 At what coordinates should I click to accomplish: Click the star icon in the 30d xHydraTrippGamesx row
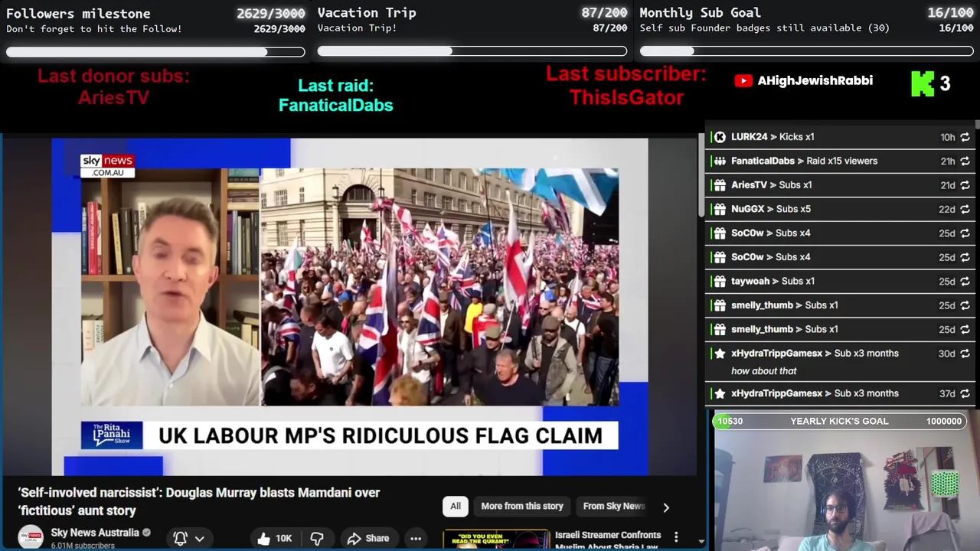pyautogui.click(x=719, y=354)
